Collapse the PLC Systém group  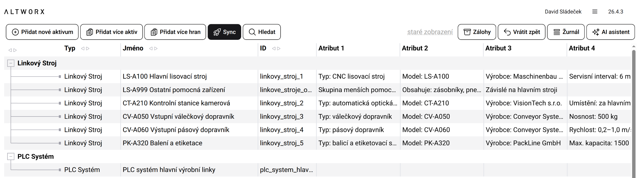click(x=11, y=157)
